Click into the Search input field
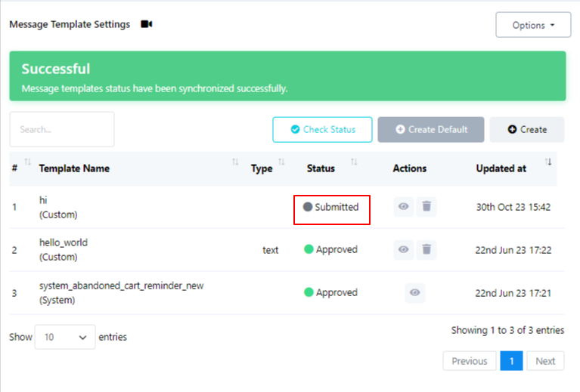This screenshot has width=580, height=392. [62, 129]
